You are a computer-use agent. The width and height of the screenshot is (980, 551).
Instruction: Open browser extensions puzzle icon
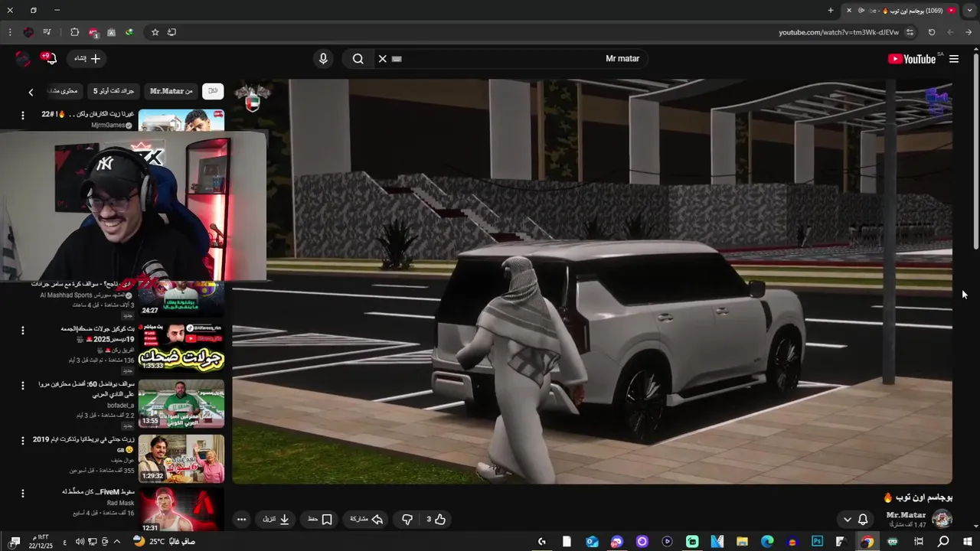point(74,32)
